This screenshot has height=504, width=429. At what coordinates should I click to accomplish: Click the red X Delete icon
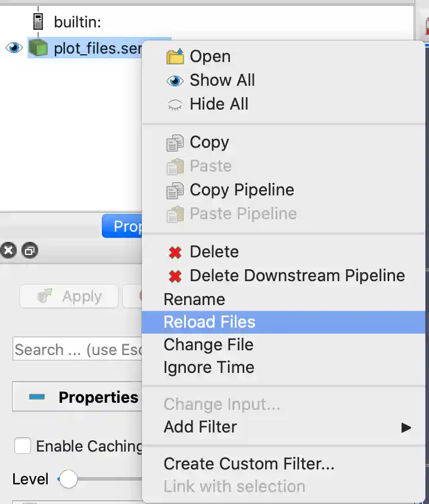[175, 252]
